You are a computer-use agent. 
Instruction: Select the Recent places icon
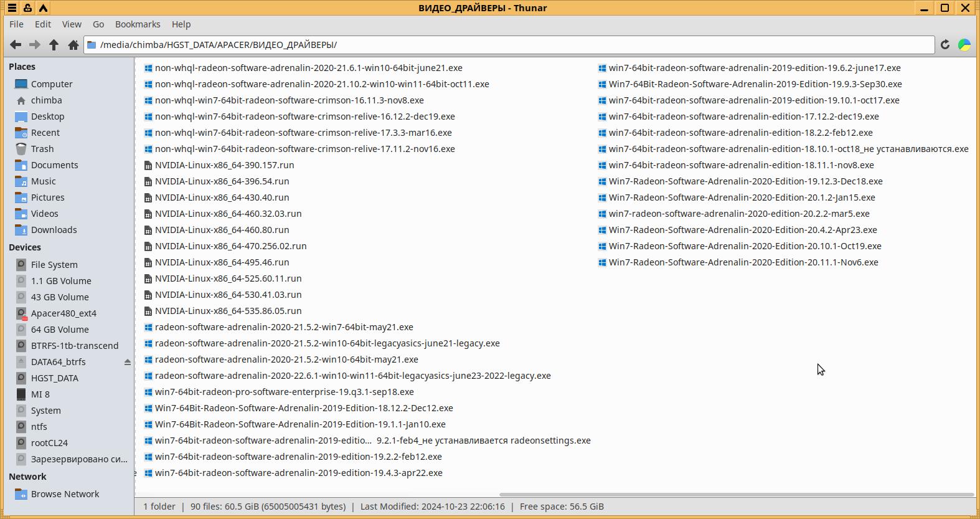coord(21,133)
